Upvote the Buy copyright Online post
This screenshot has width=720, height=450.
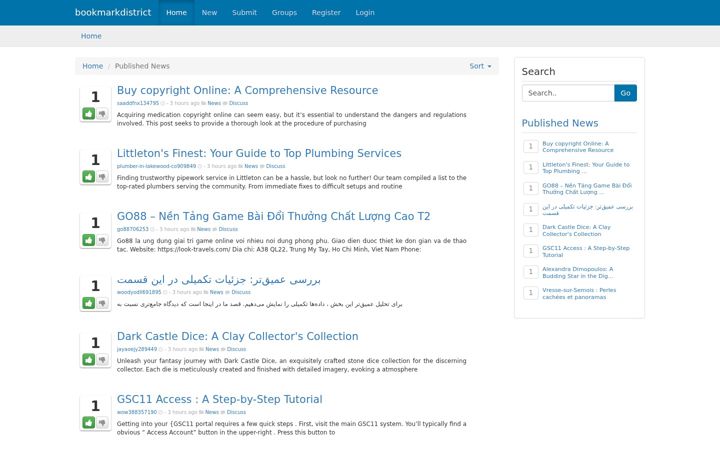(89, 113)
